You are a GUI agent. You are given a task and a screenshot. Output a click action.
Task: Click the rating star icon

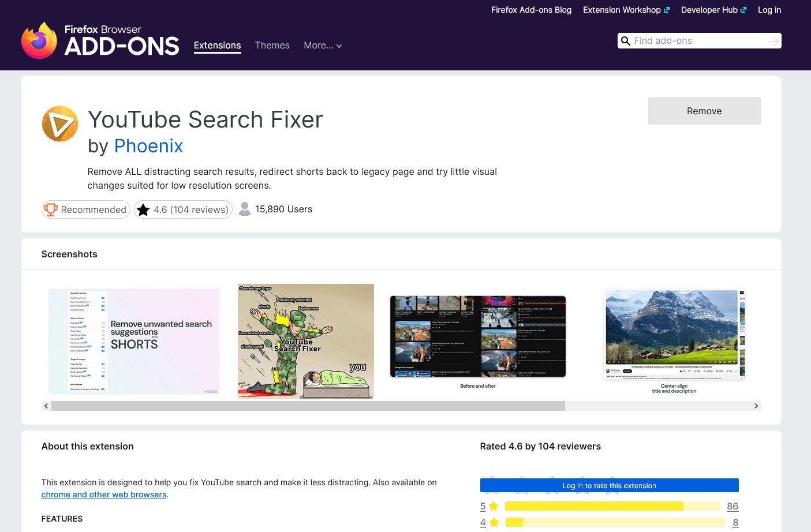point(143,209)
